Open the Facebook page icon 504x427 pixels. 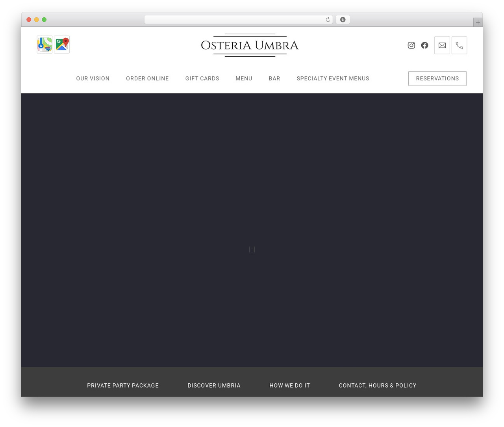(x=424, y=45)
